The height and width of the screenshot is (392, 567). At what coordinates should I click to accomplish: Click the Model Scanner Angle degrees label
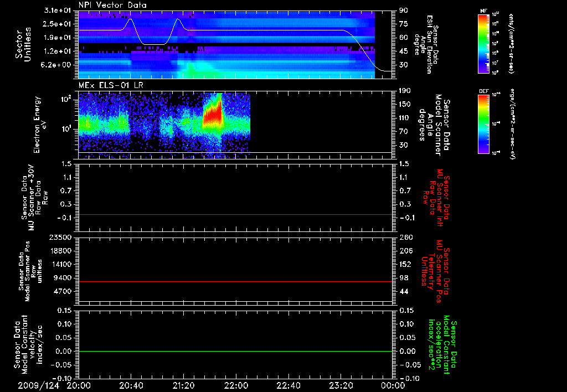[434, 125]
